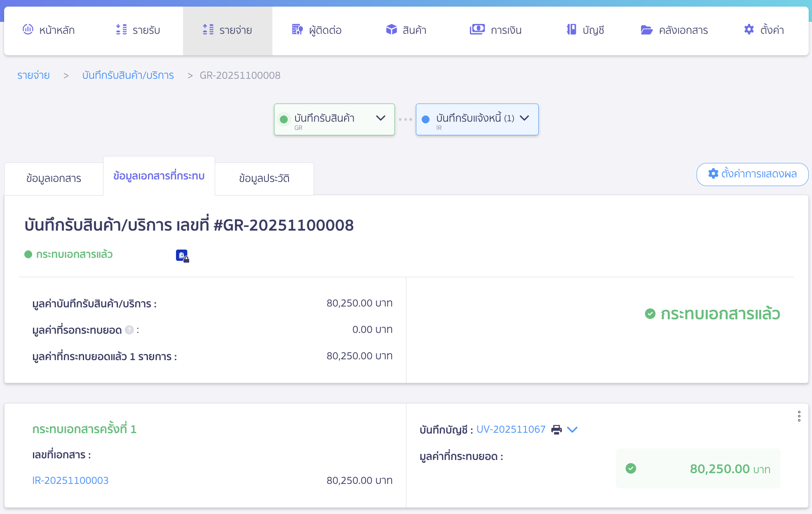Expand chevron next to journal UV-202511067

click(572, 429)
